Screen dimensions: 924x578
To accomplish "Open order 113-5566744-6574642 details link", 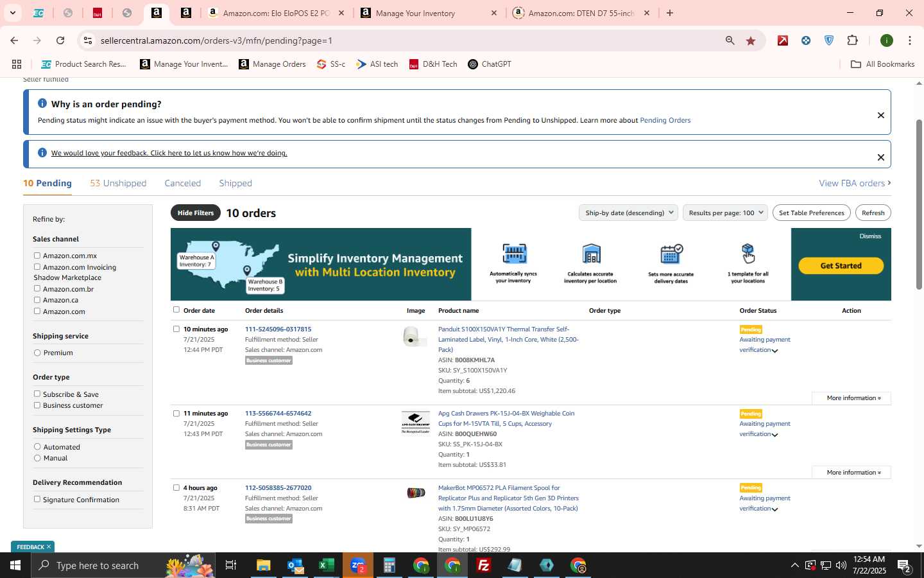I will click(x=278, y=414).
